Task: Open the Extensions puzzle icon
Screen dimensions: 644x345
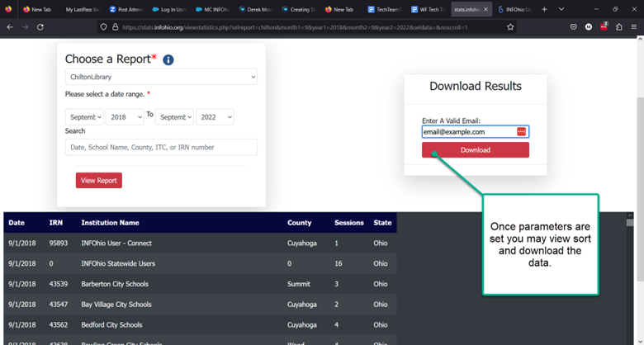Action: pos(619,27)
